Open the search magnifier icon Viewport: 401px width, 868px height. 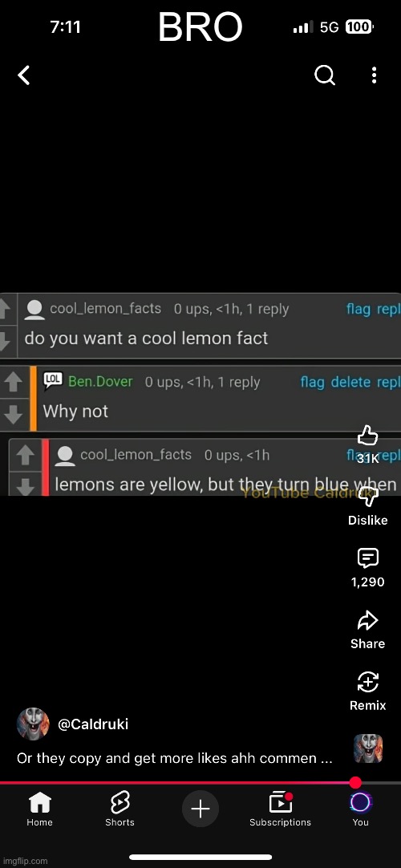tap(325, 75)
